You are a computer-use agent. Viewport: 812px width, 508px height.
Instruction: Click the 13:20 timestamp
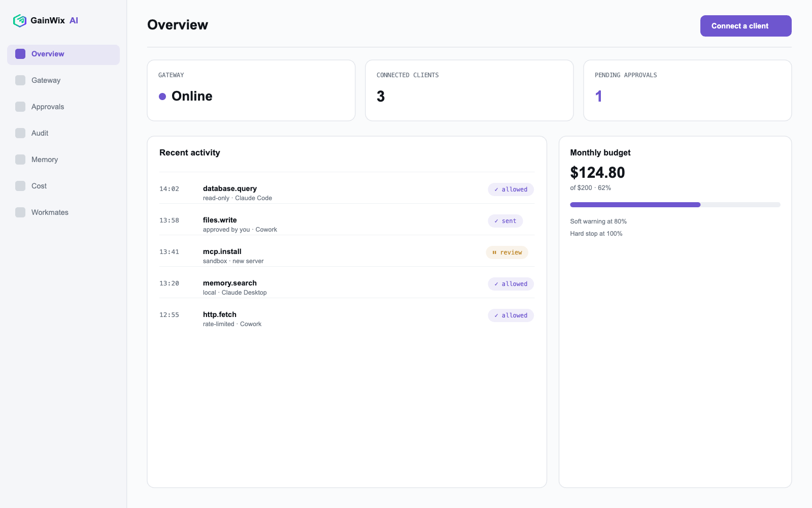click(169, 283)
